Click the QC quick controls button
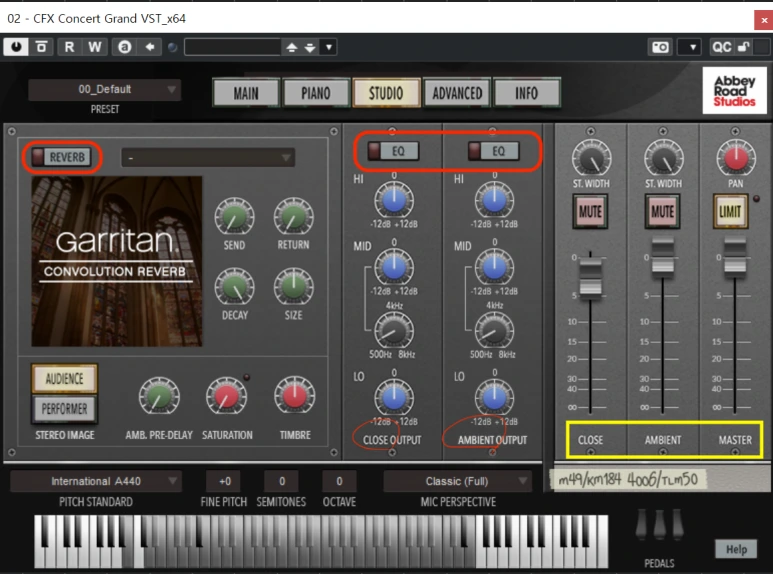This screenshot has width=773, height=574. (722, 47)
